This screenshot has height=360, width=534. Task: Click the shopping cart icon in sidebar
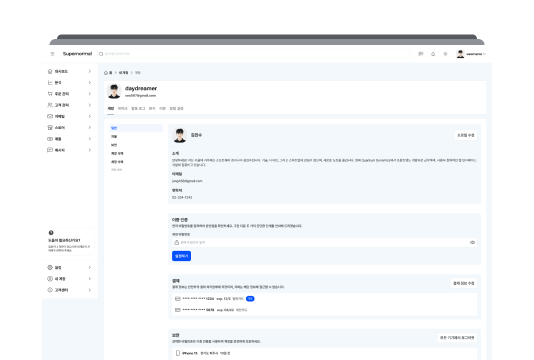(50, 94)
